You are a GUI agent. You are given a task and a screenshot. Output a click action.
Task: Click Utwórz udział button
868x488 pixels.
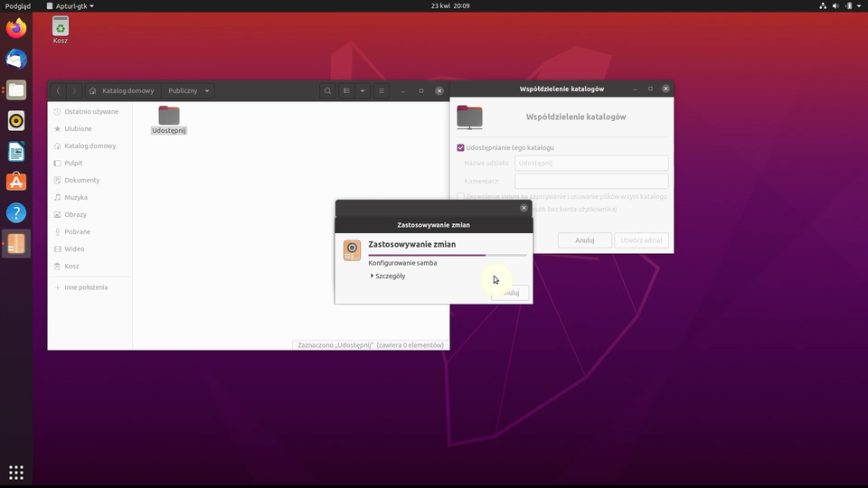click(x=642, y=240)
